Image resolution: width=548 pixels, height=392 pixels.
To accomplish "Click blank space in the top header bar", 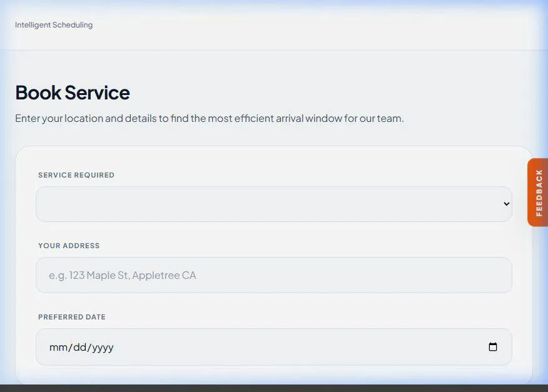I will coord(313,25).
